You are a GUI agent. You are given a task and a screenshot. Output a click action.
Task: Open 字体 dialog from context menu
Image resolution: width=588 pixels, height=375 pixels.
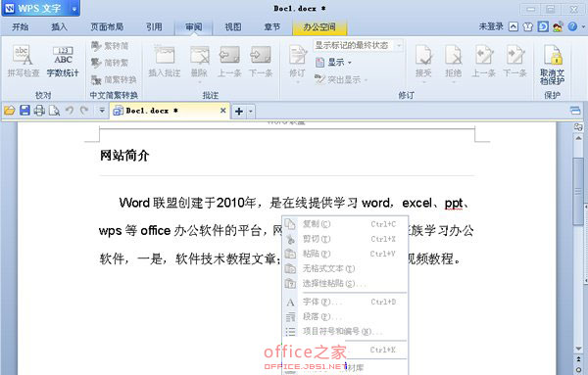[345, 302]
